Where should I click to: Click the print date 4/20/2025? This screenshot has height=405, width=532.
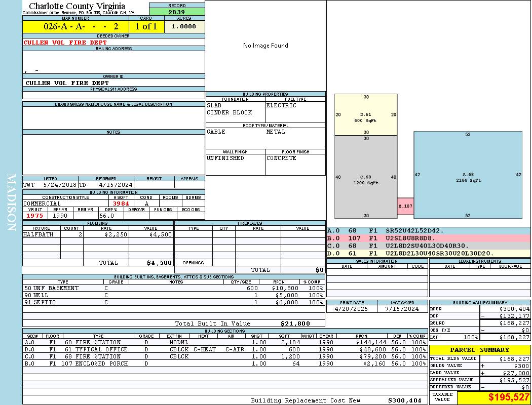coord(351,309)
